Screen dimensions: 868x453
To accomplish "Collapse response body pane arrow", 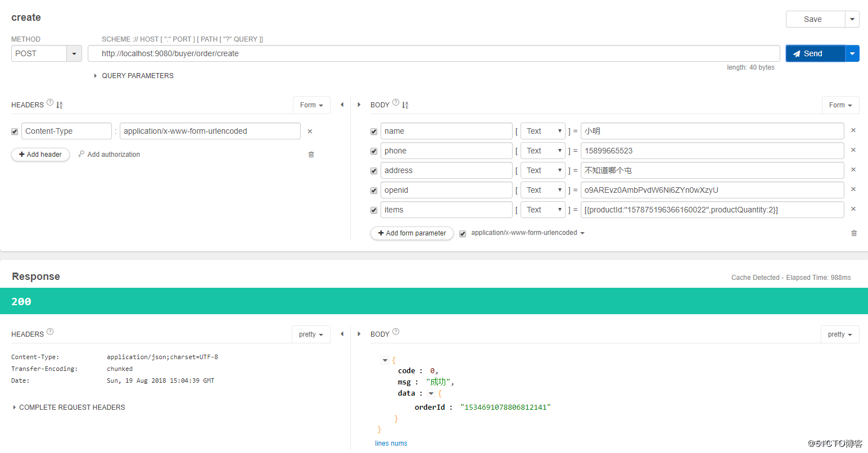I will click(359, 334).
